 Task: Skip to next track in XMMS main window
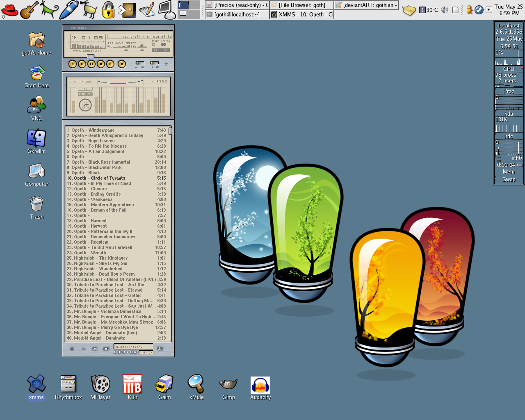[110, 64]
